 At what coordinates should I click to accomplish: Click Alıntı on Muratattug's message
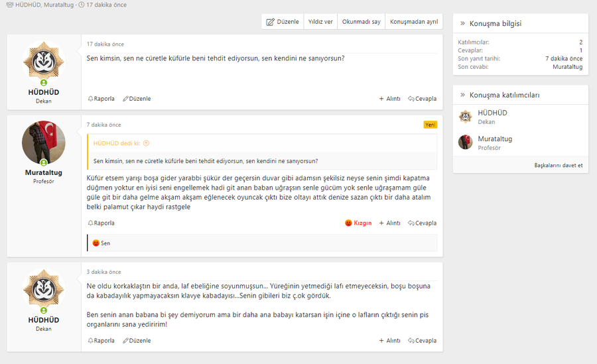[389, 223]
